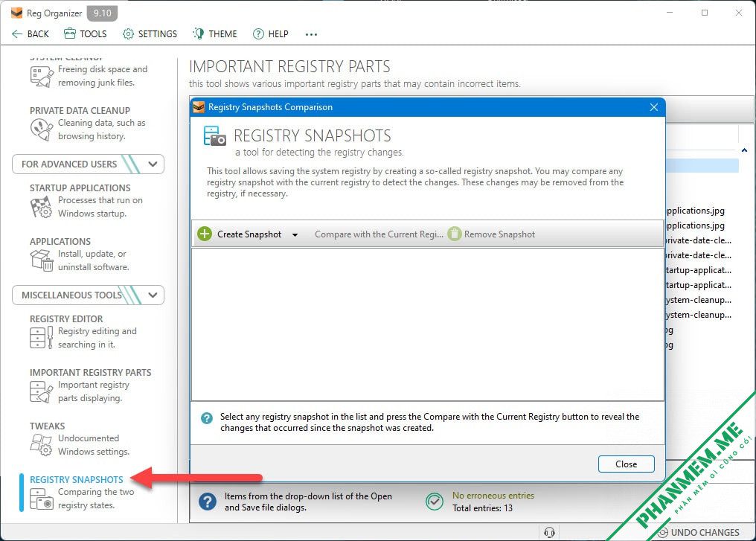Click the Settings gear icon

tap(128, 33)
